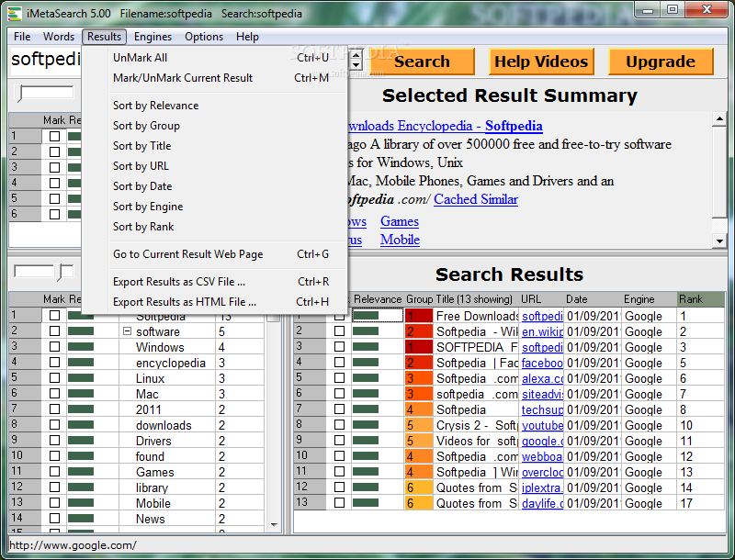
Task: Click the Title (13 showing) column header
Action: (476, 299)
